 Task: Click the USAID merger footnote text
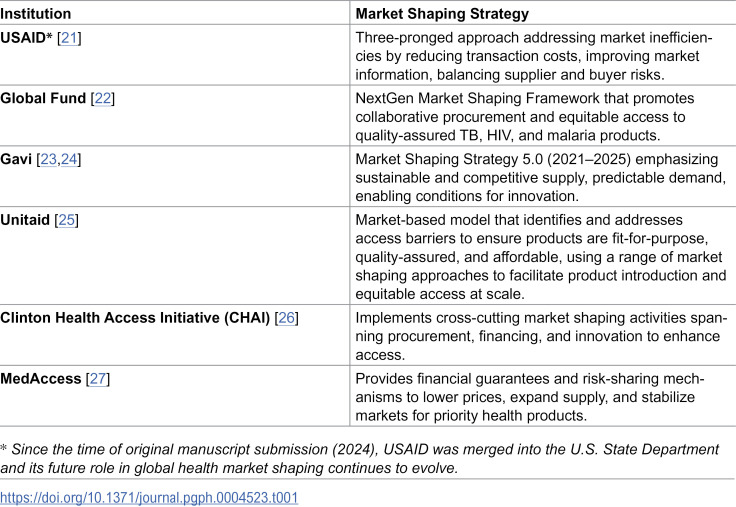[360, 459]
